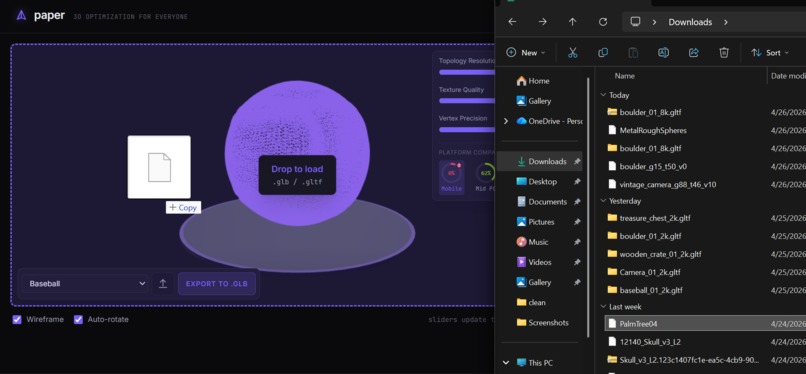Adjust the Texture Quality slider
The height and width of the screenshot is (374, 806).
point(466,101)
